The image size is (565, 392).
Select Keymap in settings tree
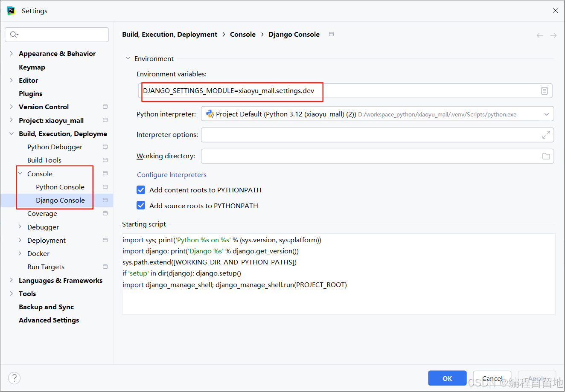click(32, 67)
